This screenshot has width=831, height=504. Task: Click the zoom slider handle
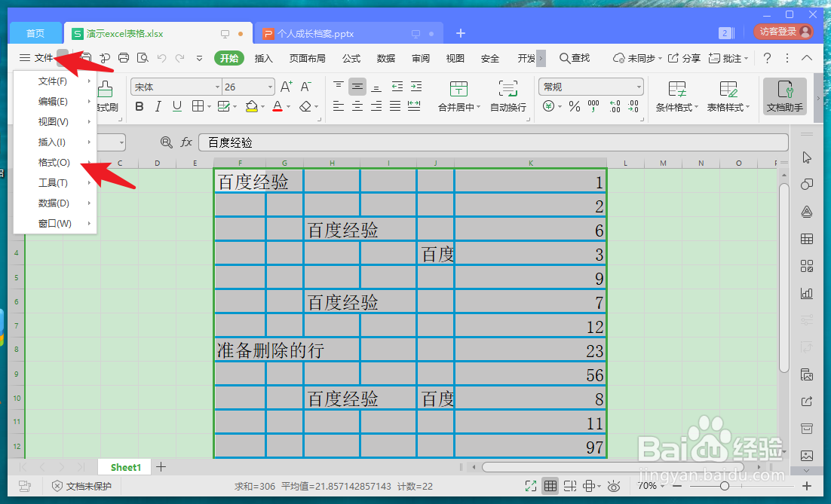(725, 485)
